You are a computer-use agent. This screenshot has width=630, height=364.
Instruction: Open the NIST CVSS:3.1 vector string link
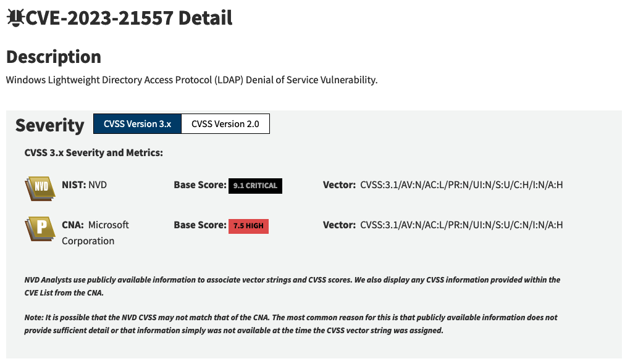pyautogui.click(x=461, y=184)
